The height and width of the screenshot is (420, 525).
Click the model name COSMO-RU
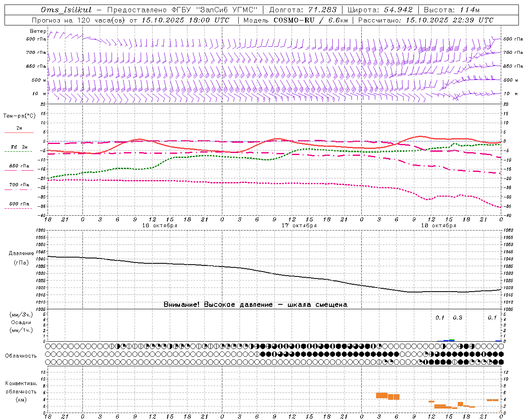point(294,20)
